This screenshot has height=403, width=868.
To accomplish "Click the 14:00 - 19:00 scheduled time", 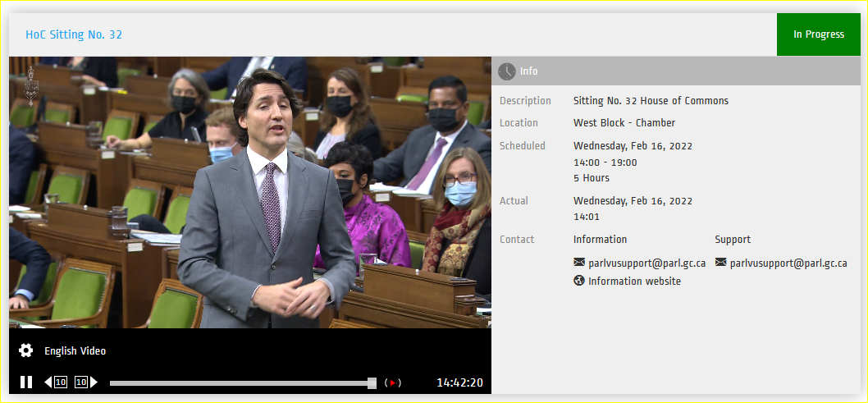I will [x=605, y=163].
